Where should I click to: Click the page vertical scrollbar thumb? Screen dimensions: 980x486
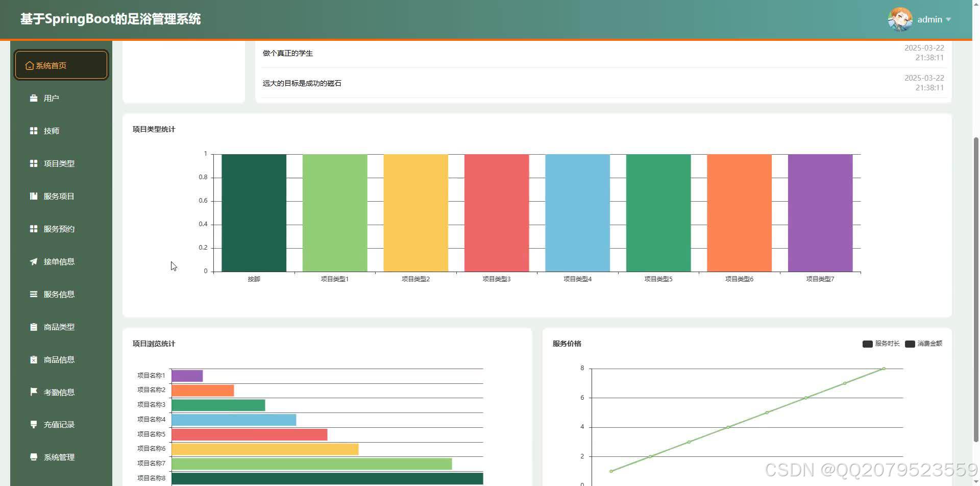[976, 289]
